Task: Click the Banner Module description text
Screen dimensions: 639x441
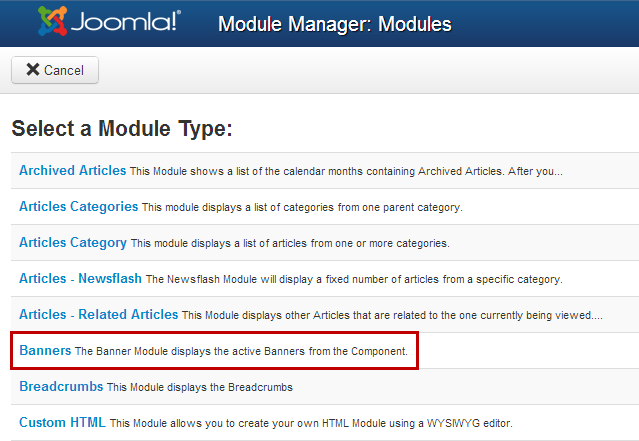Action: (x=241, y=351)
